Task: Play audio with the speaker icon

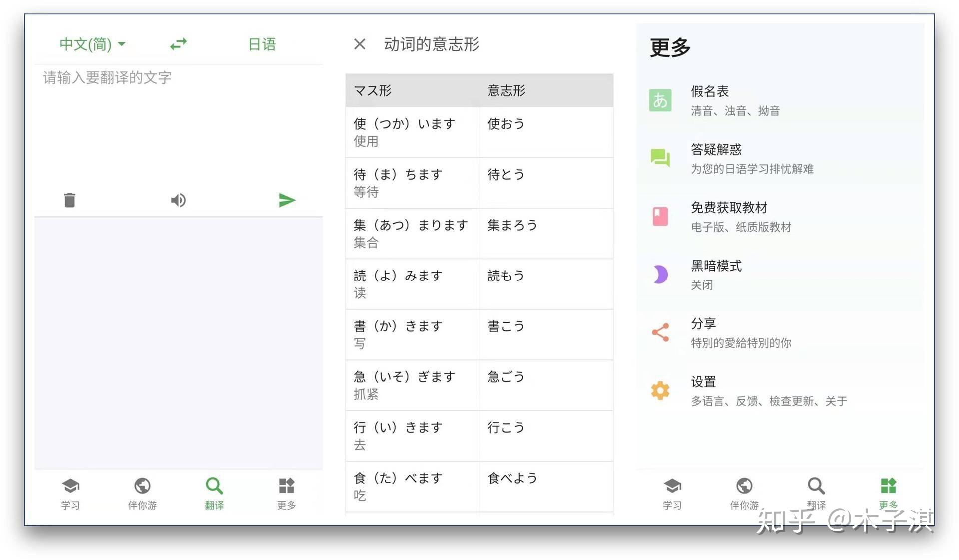Action: (178, 200)
